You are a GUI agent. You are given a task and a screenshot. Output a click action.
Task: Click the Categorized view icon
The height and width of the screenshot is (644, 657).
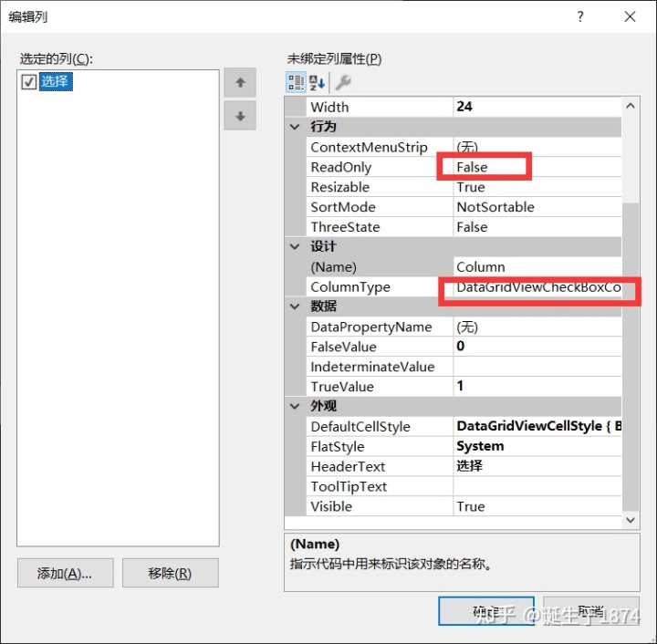point(296,82)
